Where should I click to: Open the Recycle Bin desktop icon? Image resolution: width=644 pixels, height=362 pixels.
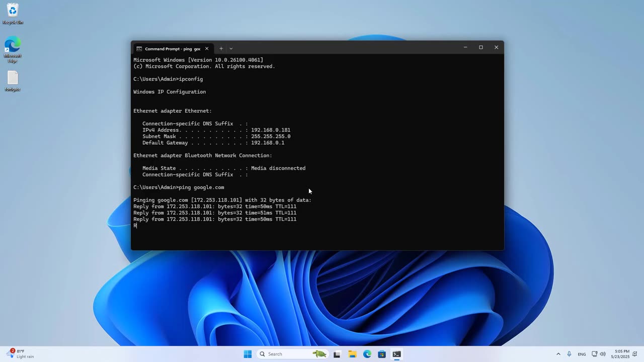tap(13, 14)
